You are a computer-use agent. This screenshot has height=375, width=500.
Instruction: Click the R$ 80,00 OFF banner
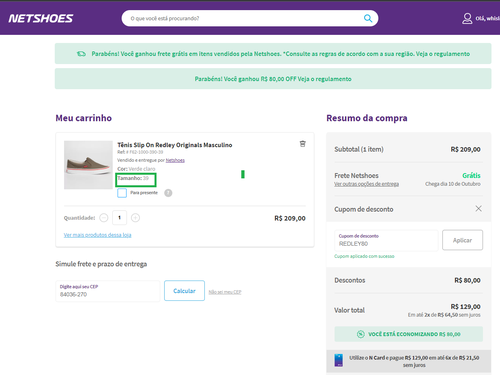[273, 79]
